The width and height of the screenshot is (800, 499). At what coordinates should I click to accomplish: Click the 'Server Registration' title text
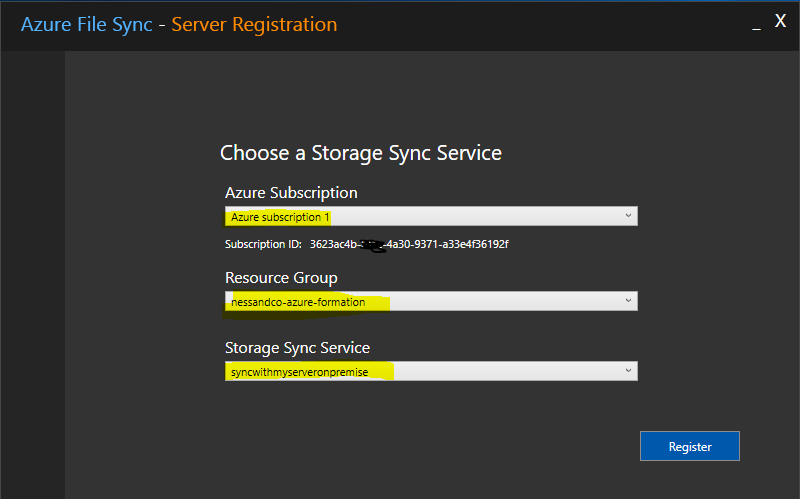(254, 24)
